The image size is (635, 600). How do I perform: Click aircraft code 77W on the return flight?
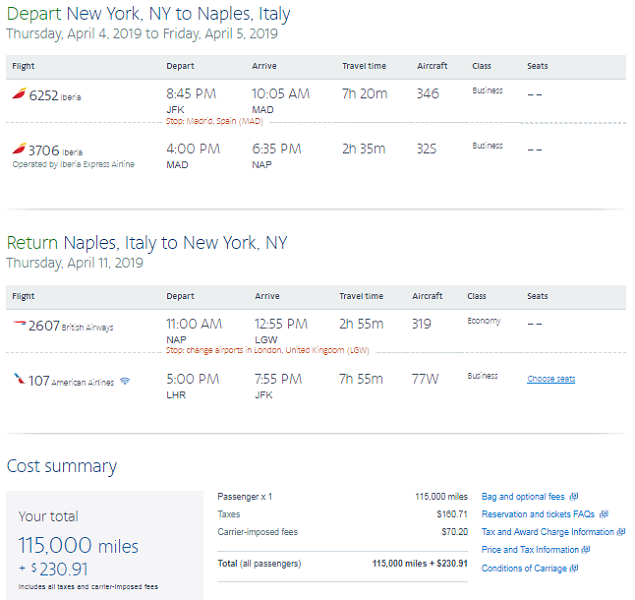tap(424, 380)
